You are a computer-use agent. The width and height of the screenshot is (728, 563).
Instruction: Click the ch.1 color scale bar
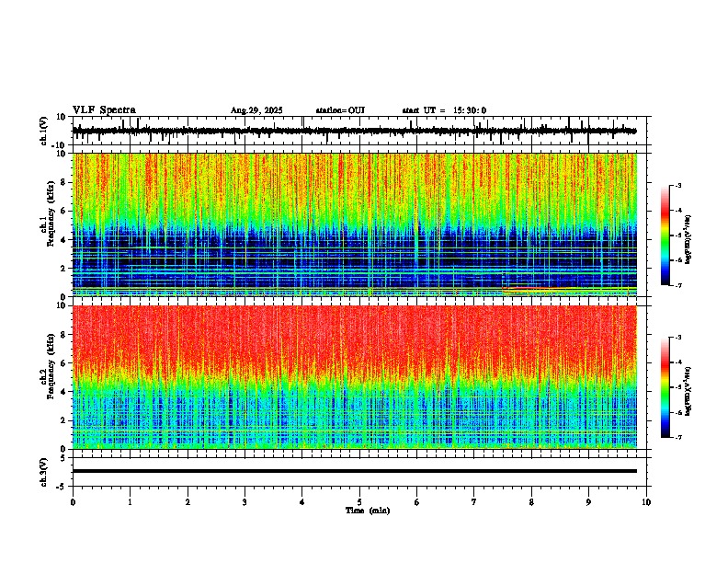pos(665,236)
